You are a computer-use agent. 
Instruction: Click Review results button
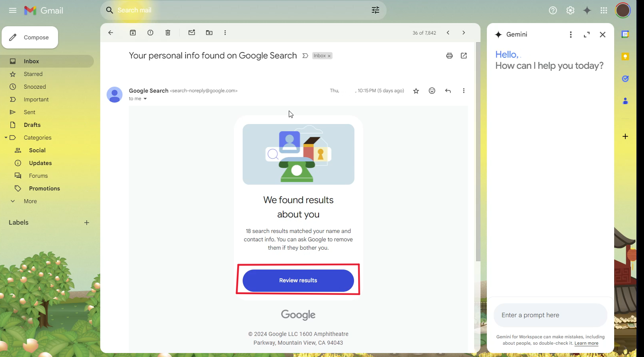pyautogui.click(x=298, y=281)
